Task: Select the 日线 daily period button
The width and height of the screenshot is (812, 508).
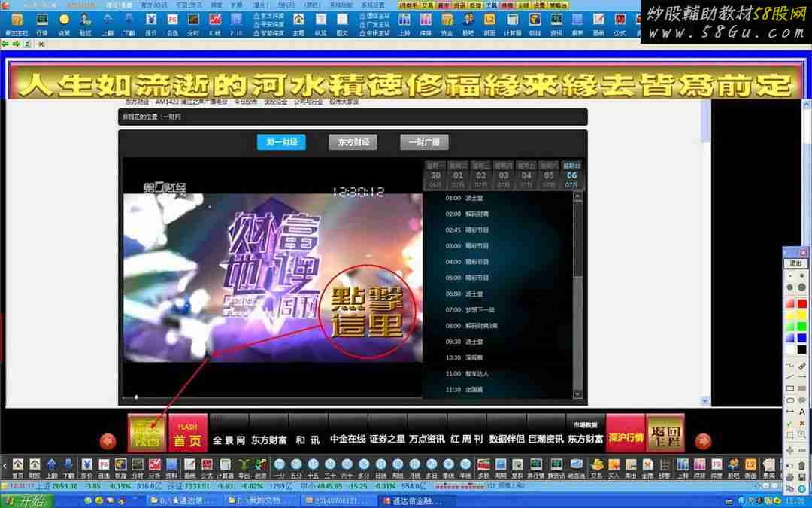Action: tap(380, 467)
